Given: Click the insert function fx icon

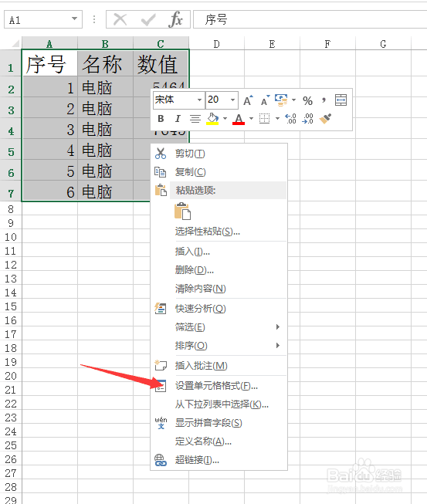Looking at the screenshot, I should [x=175, y=19].
